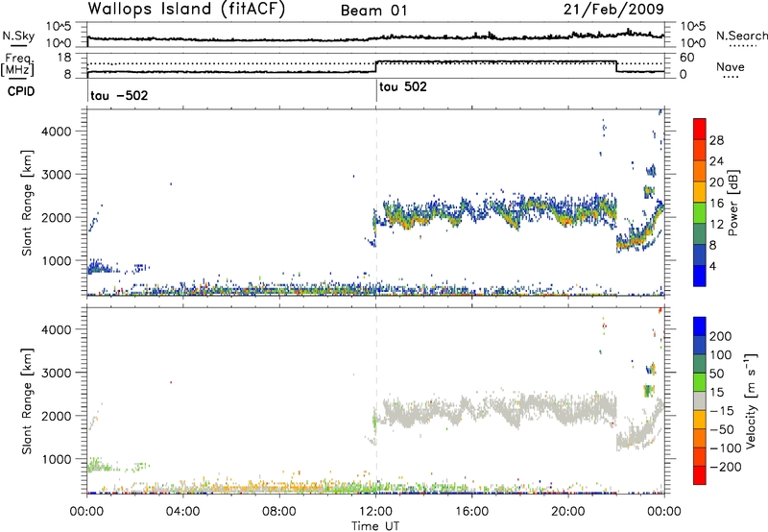Click the positive '100' label on Velocity colorbar

pos(721,355)
